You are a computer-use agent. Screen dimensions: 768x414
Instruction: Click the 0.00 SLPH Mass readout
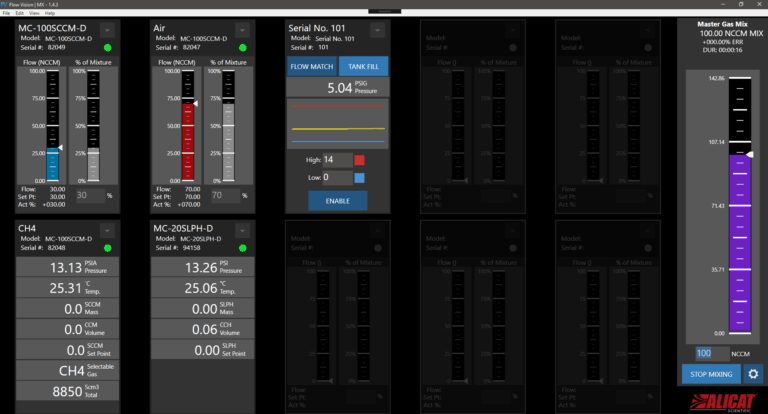202,309
